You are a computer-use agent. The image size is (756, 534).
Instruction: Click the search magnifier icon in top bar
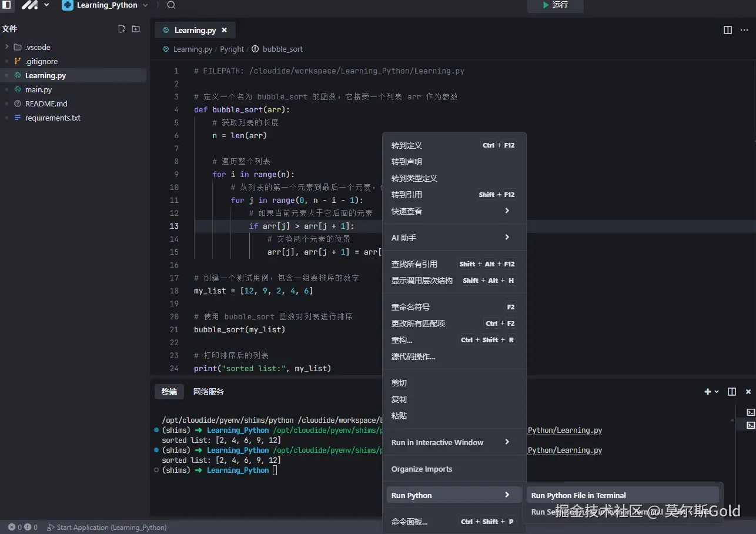tap(171, 5)
